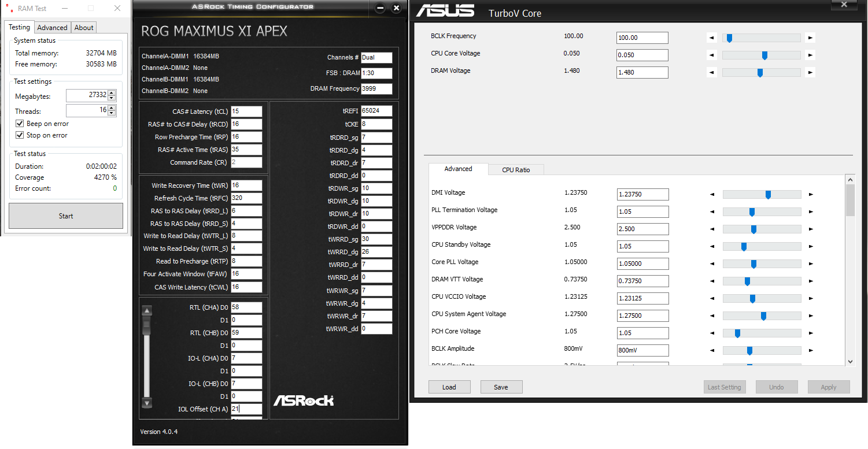Close the ASRock Timing Configurator window

(x=396, y=8)
